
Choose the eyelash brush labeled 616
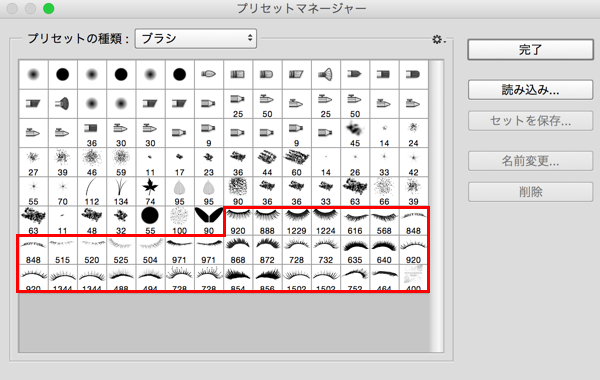tap(355, 221)
